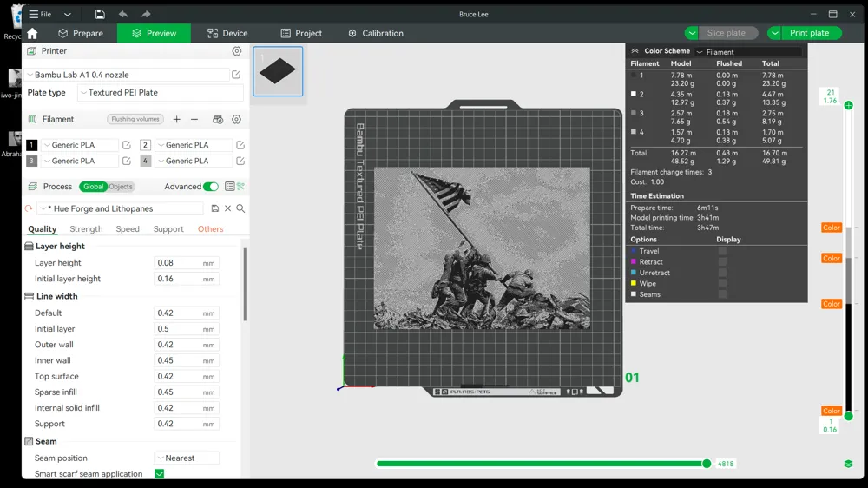868x488 pixels.
Task: Add color change with green plus icon
Action: (x=849, y=105)
